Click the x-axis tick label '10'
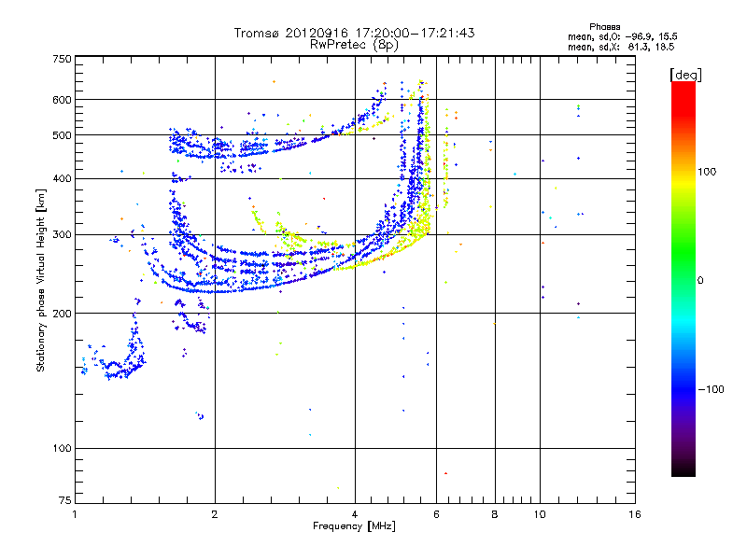The width and height of the screenshot is (747, 560). click(x=540, y=514)
